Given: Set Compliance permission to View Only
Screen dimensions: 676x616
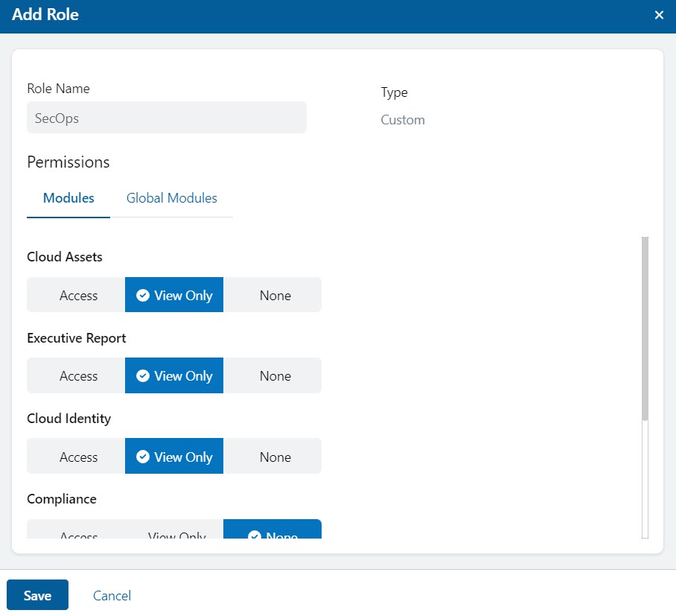Looking at the screenshot, I should 176,535.
